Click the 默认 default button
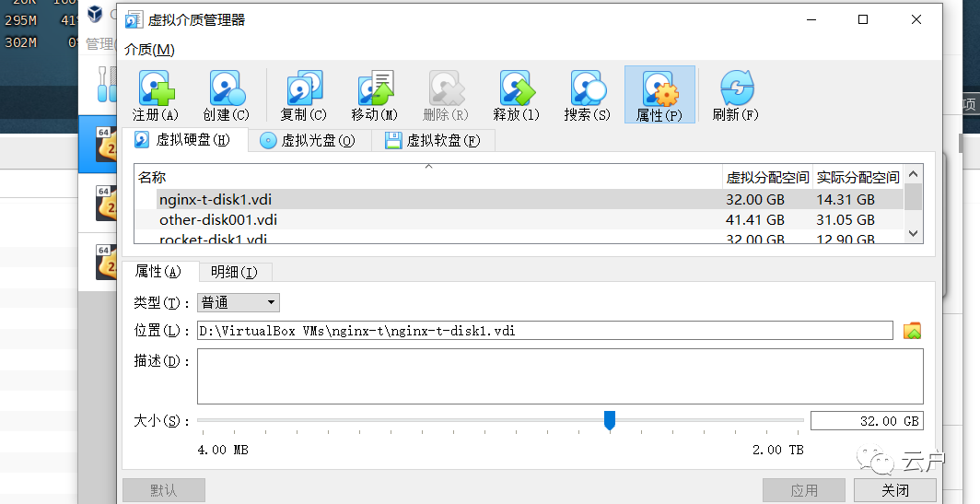The height and width of the screenshot is (504, 980). (x=164, y=490)
